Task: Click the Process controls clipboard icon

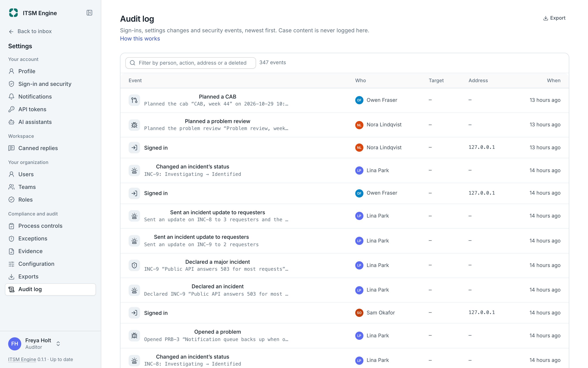Action: coord(11,226)
